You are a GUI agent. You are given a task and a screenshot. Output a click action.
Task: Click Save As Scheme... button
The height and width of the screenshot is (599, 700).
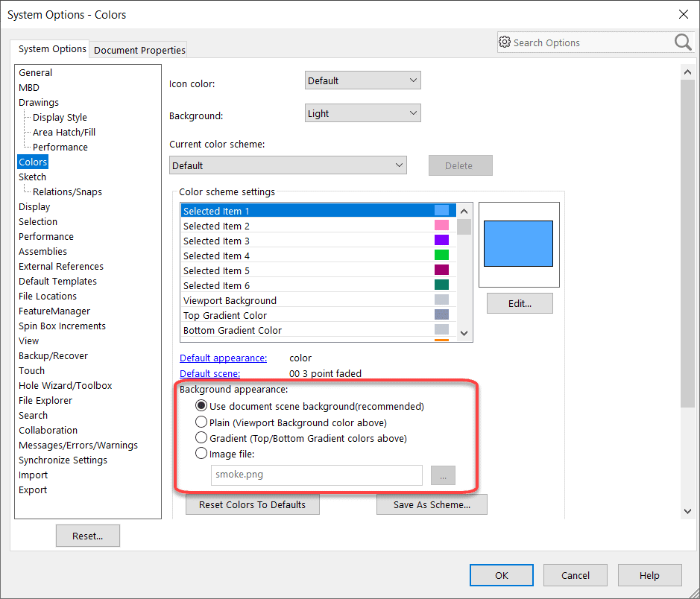tap(432, 504)
